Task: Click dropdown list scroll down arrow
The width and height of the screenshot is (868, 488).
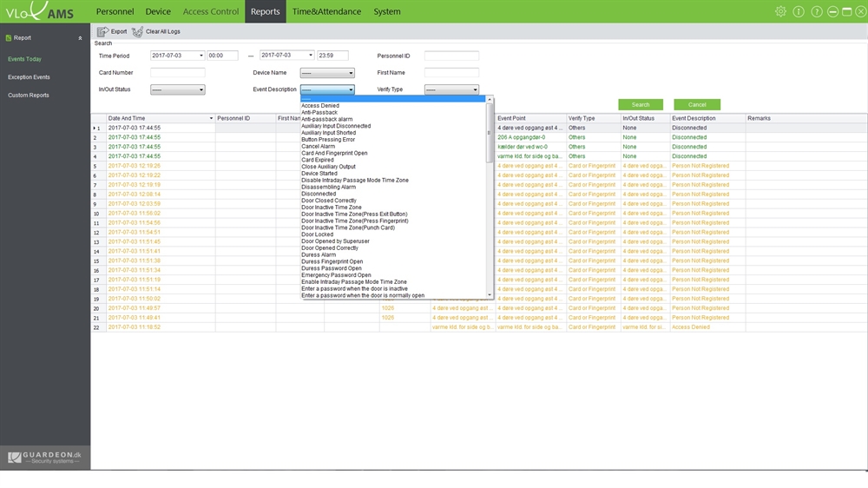Action: [490, 295]
